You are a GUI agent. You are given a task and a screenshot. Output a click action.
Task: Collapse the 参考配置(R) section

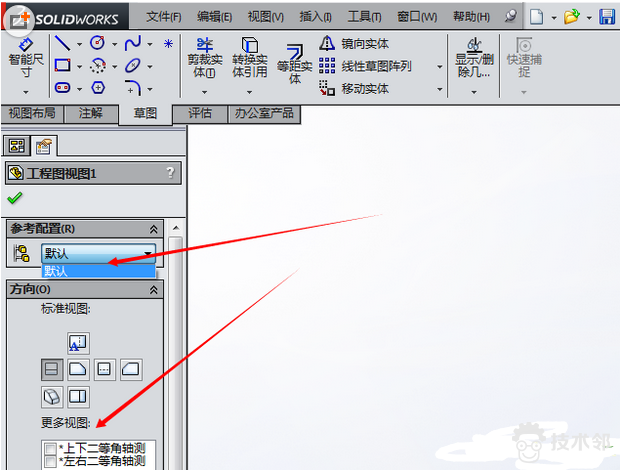pos(153,229)
